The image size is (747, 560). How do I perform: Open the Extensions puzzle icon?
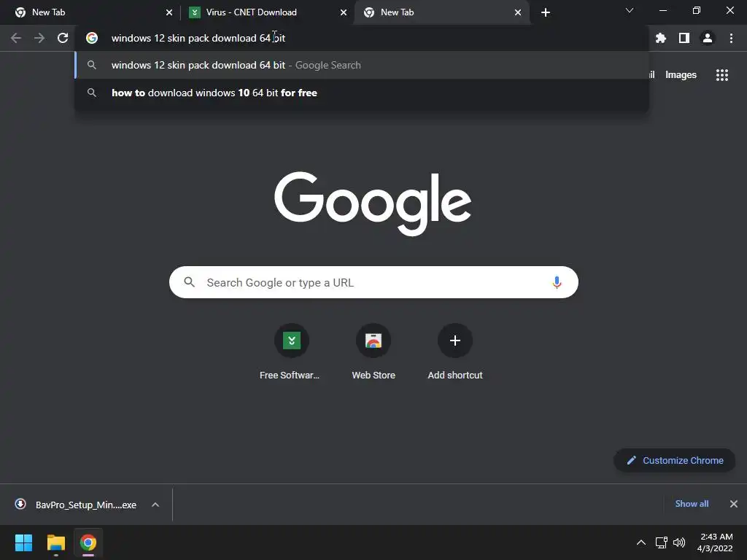click(x=661, y=38)
